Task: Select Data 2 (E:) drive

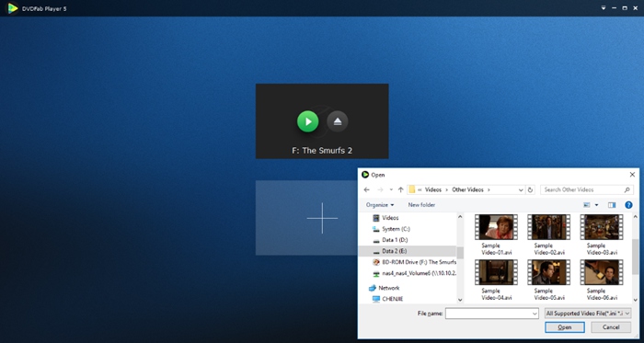Action: coord(407,251)
